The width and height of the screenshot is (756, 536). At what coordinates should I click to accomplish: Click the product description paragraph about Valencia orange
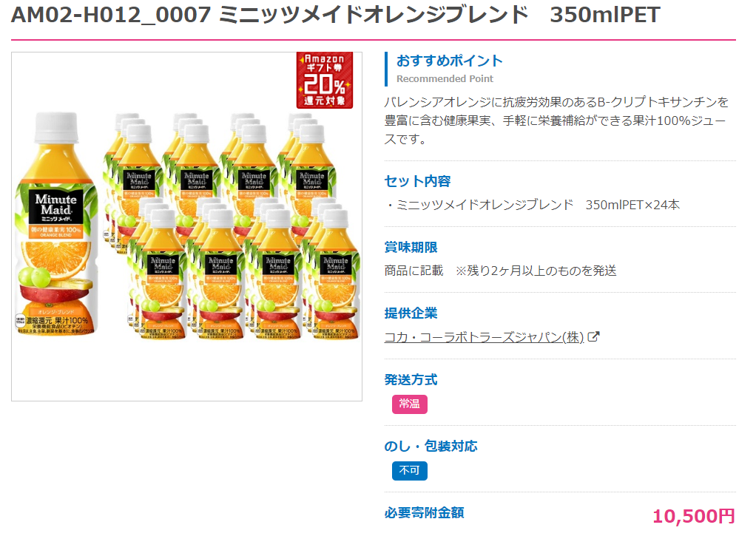click(x=557, y=121)
